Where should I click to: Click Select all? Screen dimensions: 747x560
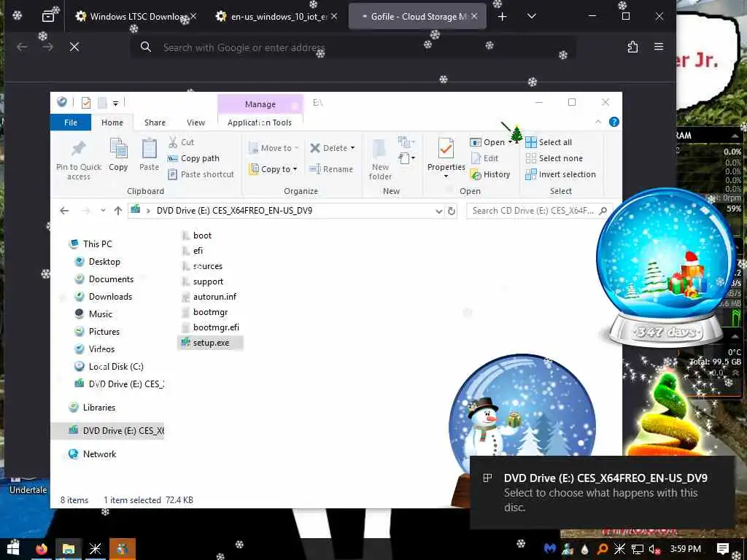tap(549, 142)
